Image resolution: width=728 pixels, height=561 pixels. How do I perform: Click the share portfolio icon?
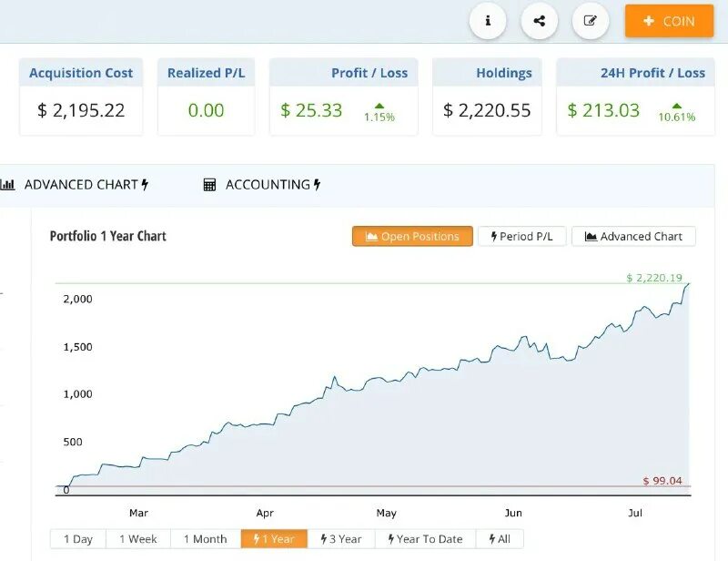coord(540,21)
